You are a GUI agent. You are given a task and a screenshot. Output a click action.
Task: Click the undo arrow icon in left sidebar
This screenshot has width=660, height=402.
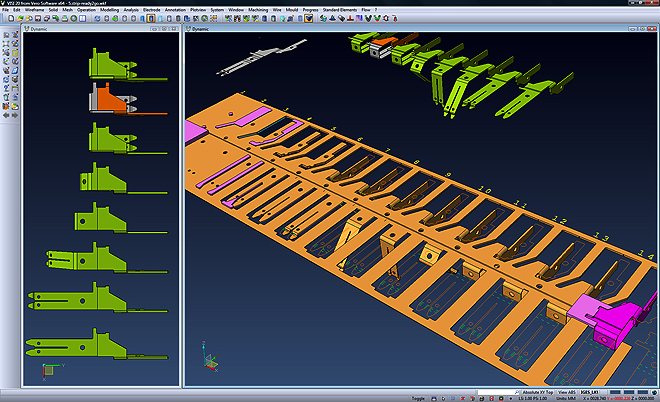[15, 97]
